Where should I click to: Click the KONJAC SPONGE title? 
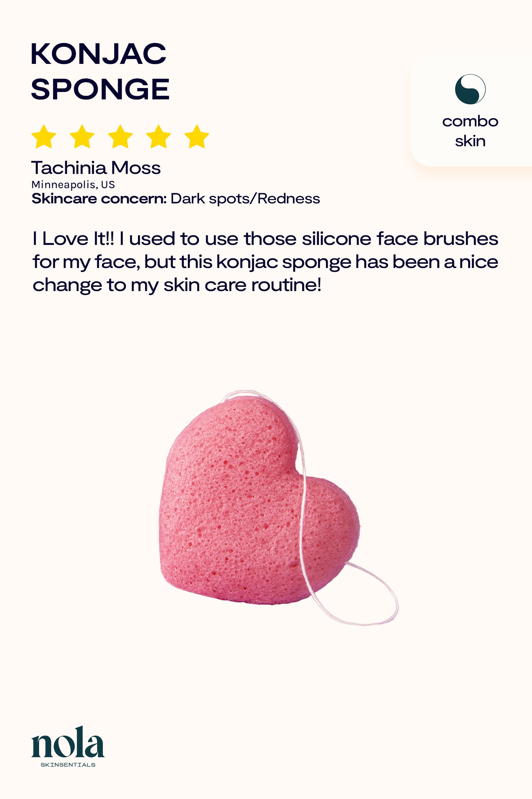point(100,71)
